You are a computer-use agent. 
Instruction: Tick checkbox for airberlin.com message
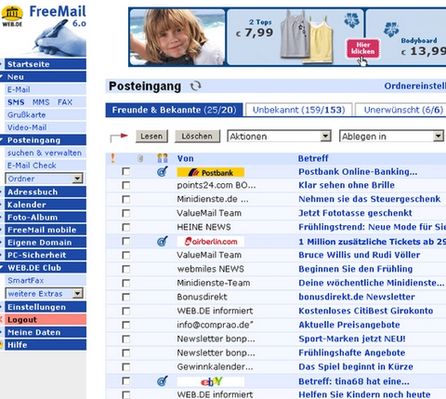point(126,241)
